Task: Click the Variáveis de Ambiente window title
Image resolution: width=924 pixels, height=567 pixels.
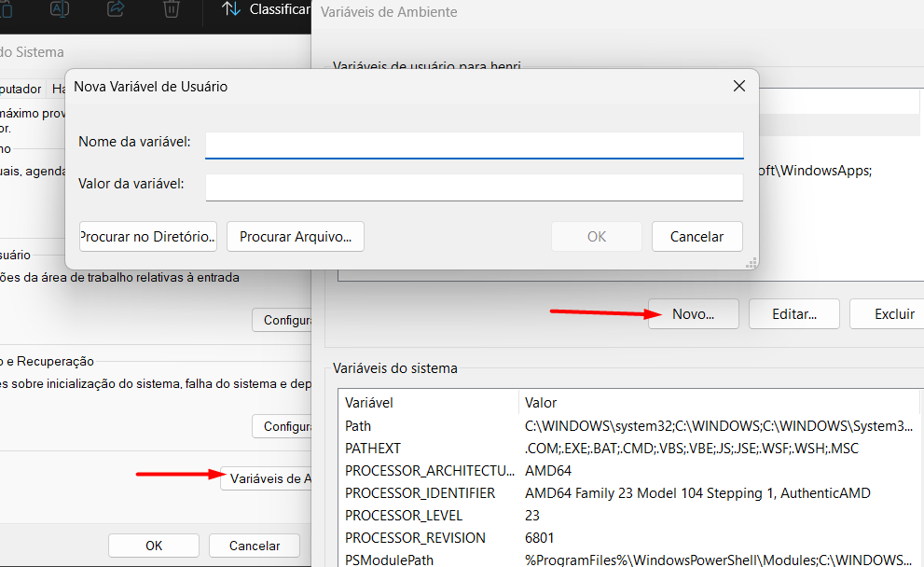Action: point(389,12)
